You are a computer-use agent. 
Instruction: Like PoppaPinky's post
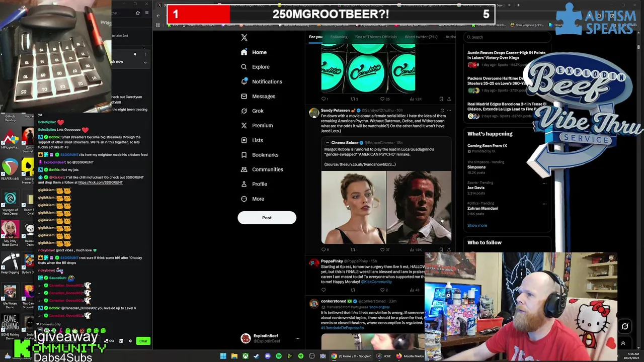pos(384,290)
